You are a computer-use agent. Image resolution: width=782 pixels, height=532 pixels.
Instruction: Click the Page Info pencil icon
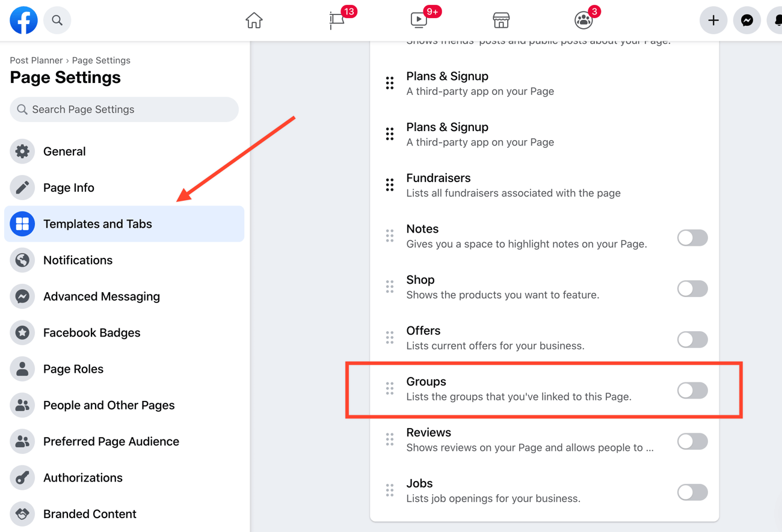(22, 187)
